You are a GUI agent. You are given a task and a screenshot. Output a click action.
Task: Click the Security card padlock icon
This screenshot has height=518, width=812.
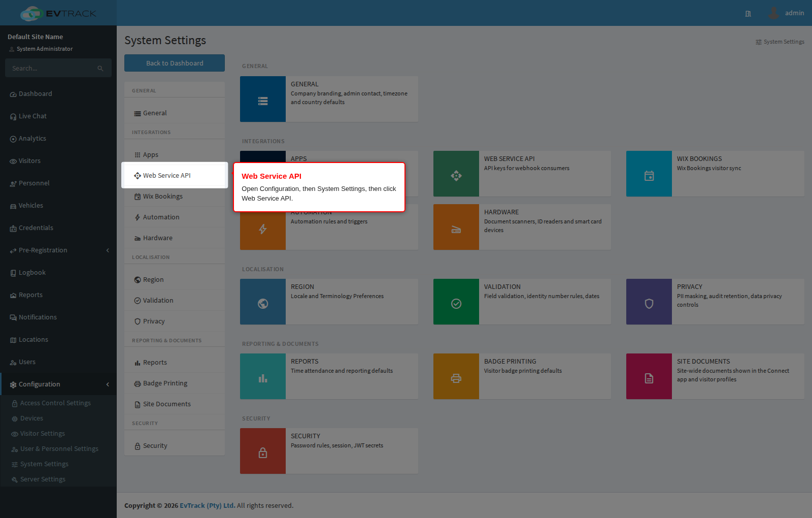coord(263,452)
